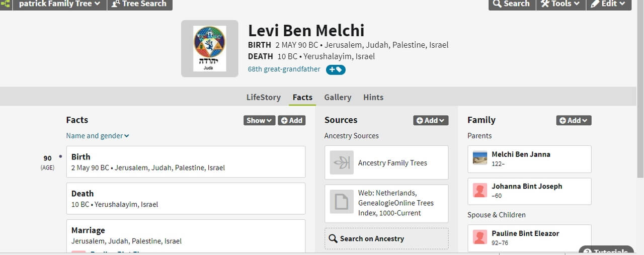Click the add tag icon under the name

(x=336, y=70)
